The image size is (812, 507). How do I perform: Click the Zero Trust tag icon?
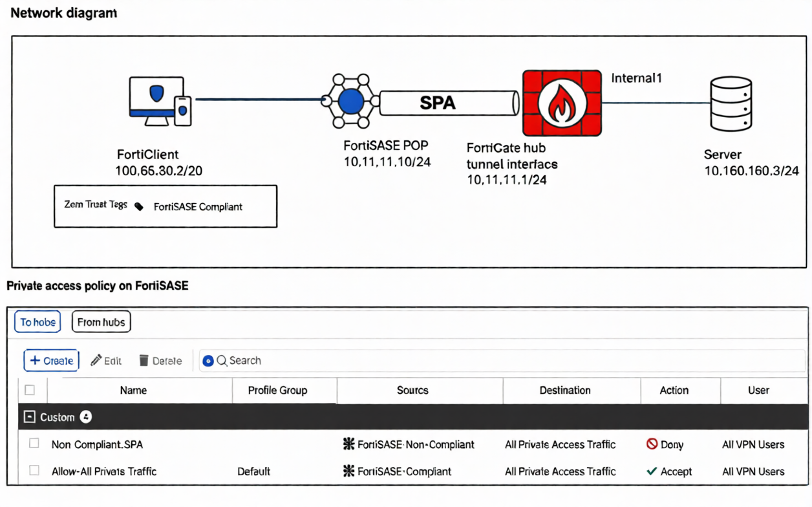pyautogui.click(x=138, y=207)
